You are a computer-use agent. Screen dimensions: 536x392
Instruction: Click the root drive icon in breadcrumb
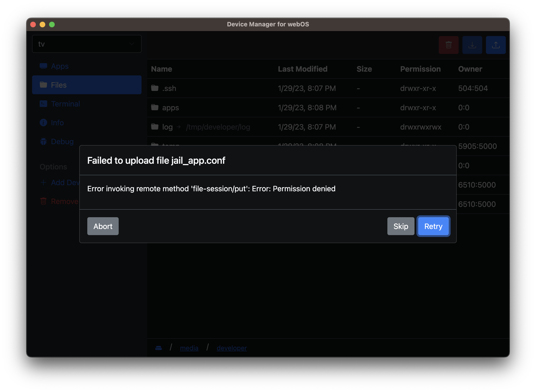pyautogui.click(x=159, y=348)
